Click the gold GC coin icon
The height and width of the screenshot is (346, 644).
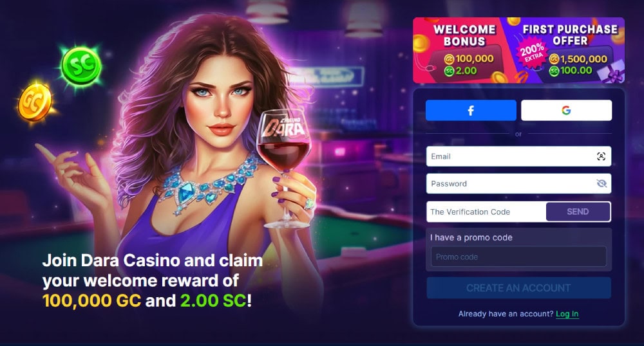(35, 102)
